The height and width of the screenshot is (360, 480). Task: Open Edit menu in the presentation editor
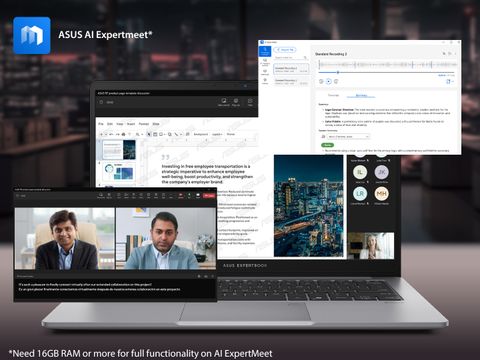pyautogui.click(x=110, y=124)
